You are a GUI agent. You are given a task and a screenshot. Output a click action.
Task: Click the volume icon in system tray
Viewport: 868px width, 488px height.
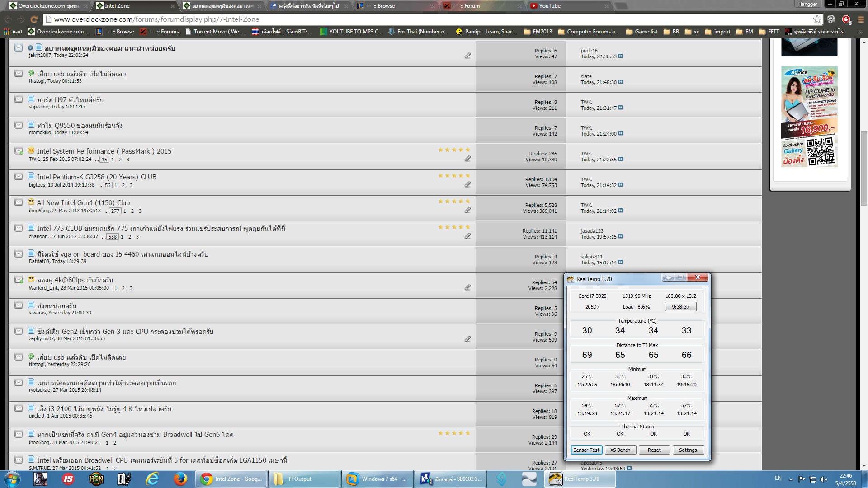(x=823, y=479)
